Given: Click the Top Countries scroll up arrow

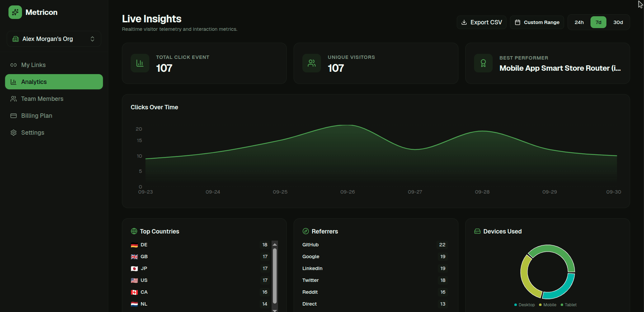Looking at the screenshot, I should coord(275,244).
